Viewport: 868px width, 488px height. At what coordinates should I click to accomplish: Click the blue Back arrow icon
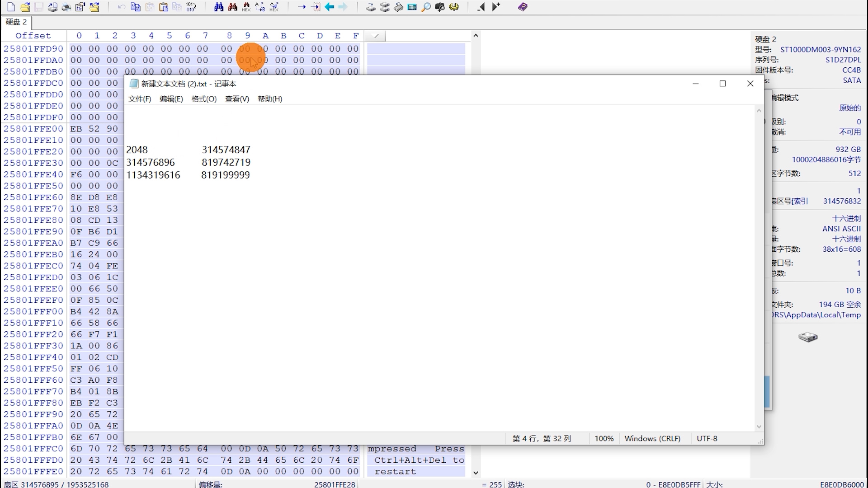[330, 7]
